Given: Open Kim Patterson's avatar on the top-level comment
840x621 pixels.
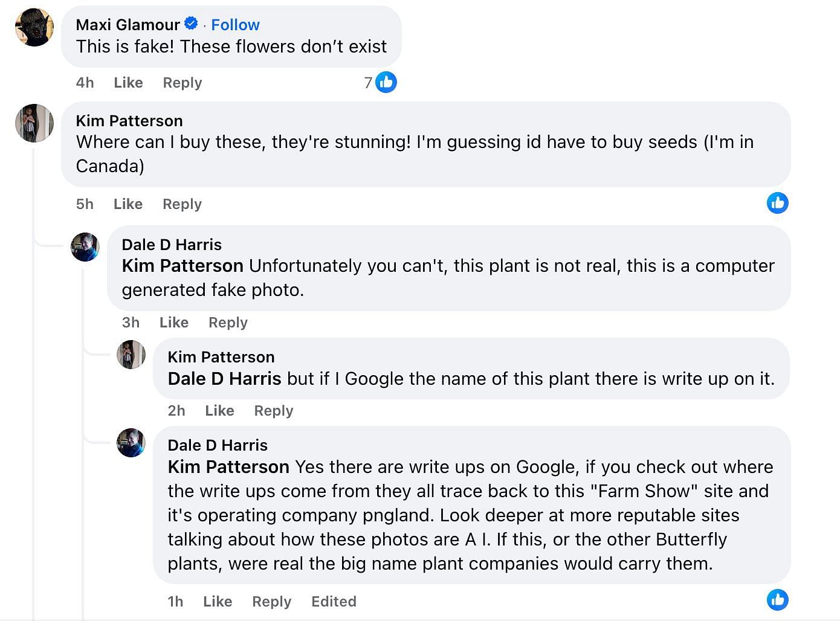Looking at the screenshot, I should point(34,123).
